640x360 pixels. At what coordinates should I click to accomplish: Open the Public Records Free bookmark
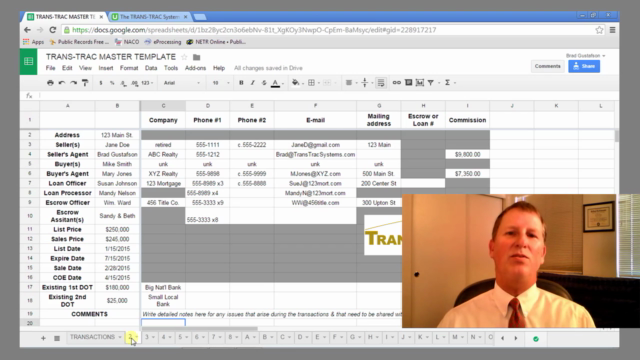79,42
